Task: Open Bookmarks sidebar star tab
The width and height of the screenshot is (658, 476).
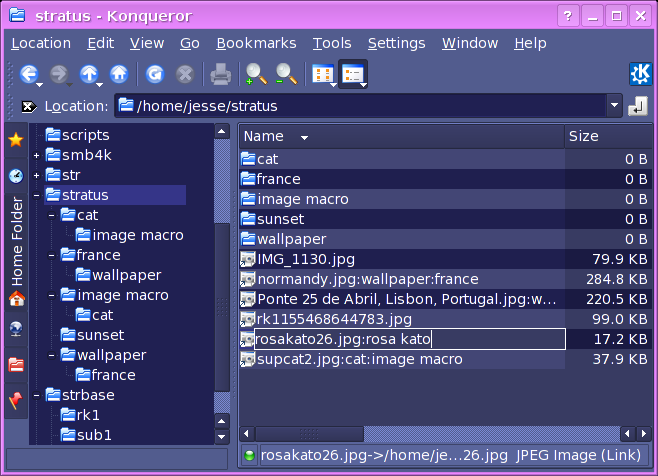Action: [x=16, y=140]
